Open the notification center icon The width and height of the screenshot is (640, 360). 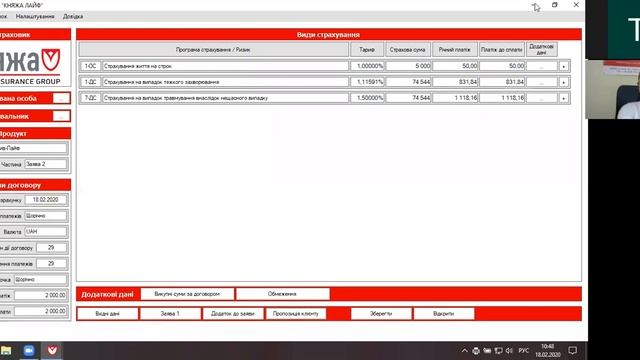click(573, 351)
